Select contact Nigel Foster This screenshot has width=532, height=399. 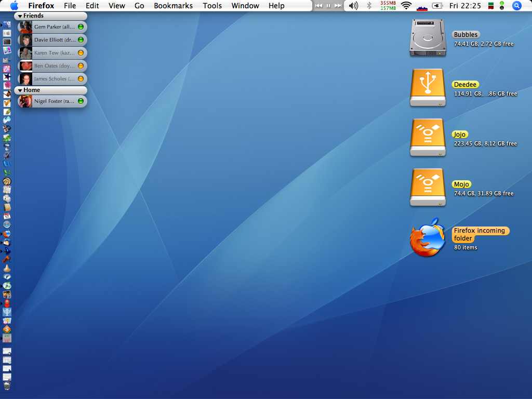[x=52, y=101]
